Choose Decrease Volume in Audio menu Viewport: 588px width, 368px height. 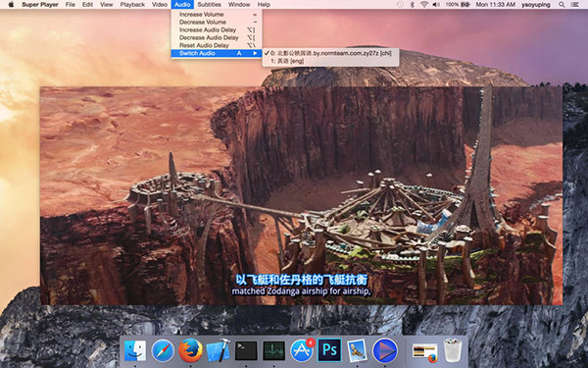coord(217,23)
